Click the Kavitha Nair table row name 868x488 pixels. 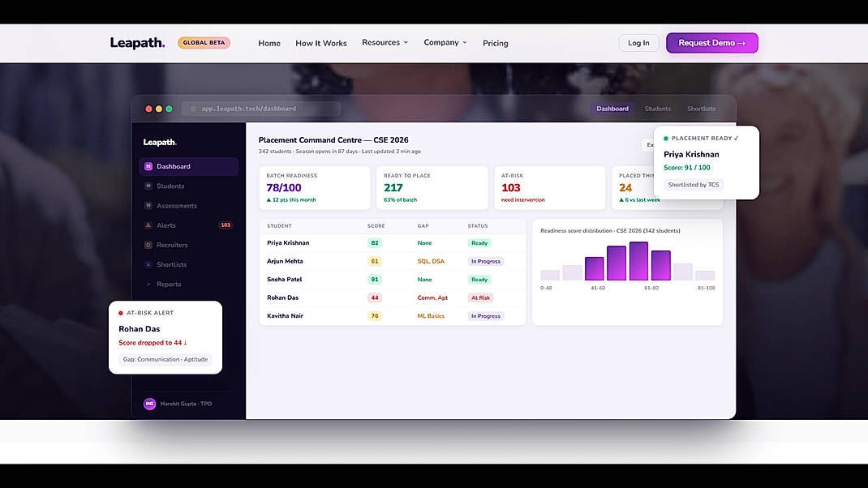(285, 316)
